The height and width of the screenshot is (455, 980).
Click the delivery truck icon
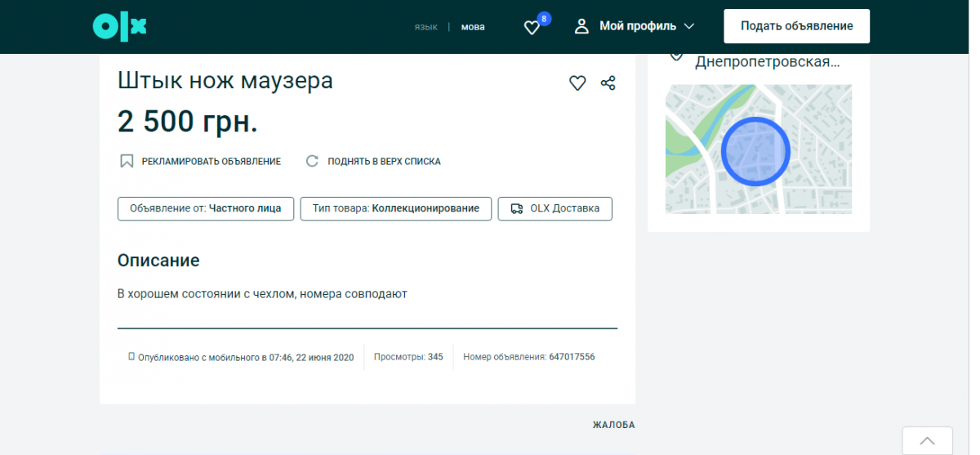(x=516, y=208)
